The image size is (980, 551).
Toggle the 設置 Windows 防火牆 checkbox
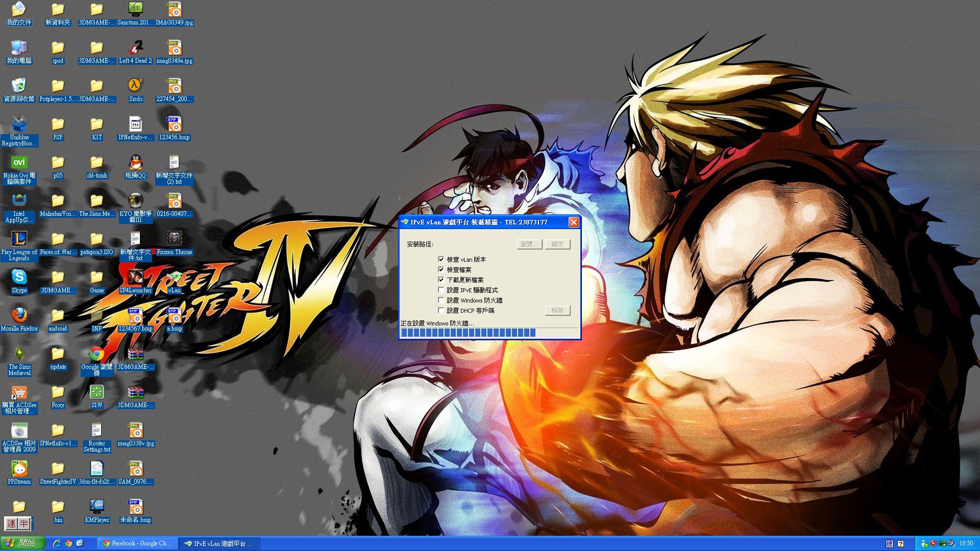point(441,300)
